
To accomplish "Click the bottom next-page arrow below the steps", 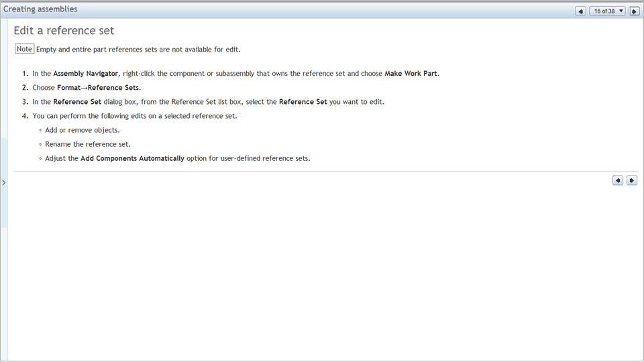I will tap(632, 180).
